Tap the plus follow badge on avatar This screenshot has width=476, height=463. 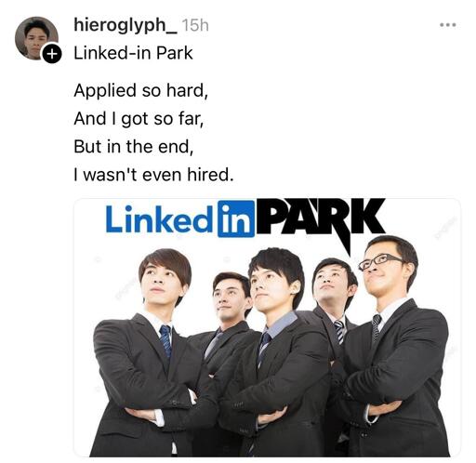(52, 54)
